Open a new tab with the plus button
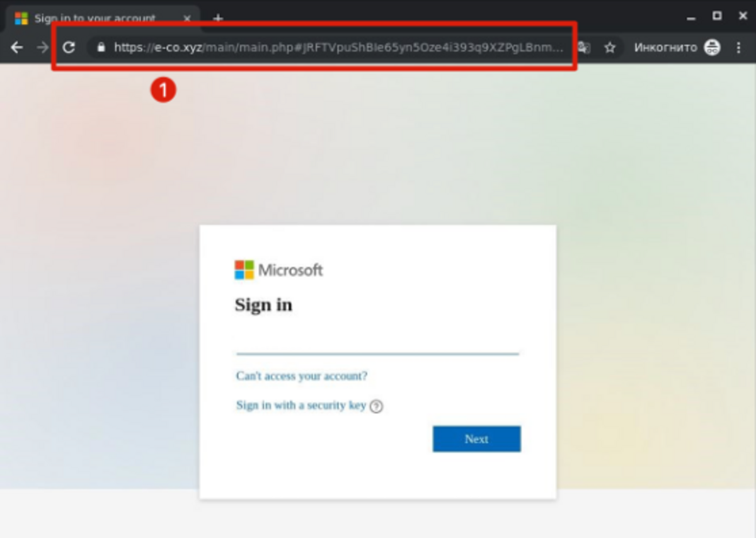This screenshot has width=756, height=538. click(x=218, y=18)
